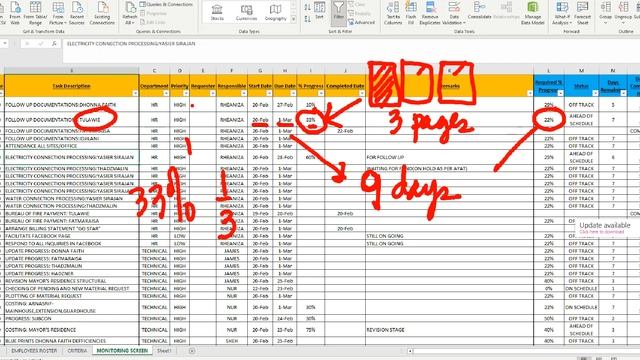Open What-If Analysis
Screen dimensions: 640x360
[562, 12]
